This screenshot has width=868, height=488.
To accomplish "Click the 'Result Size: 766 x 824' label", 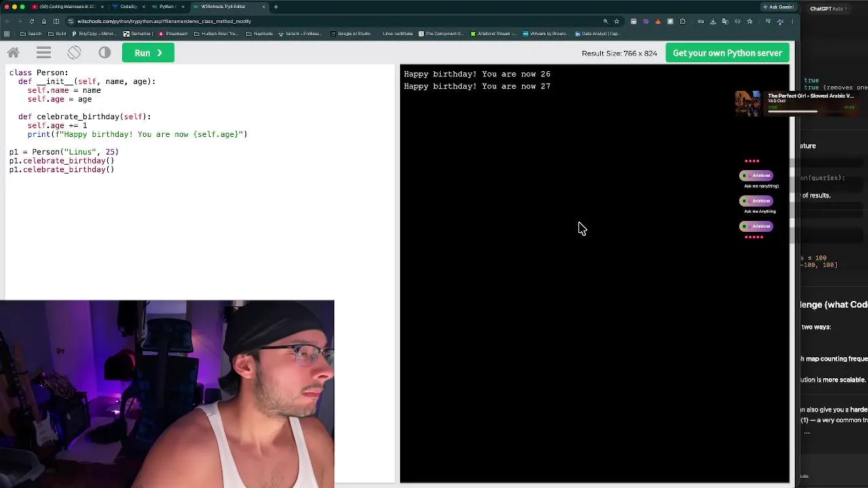I will coord(619,53).
